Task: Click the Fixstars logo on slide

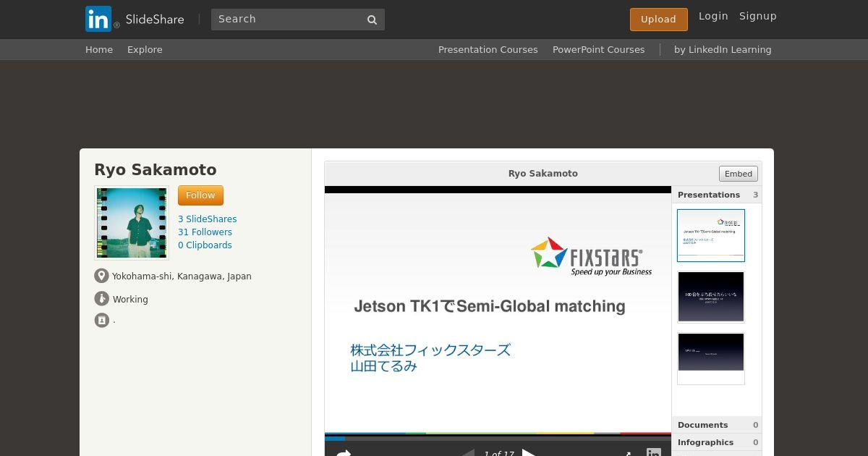Action: tap(592, 256)
